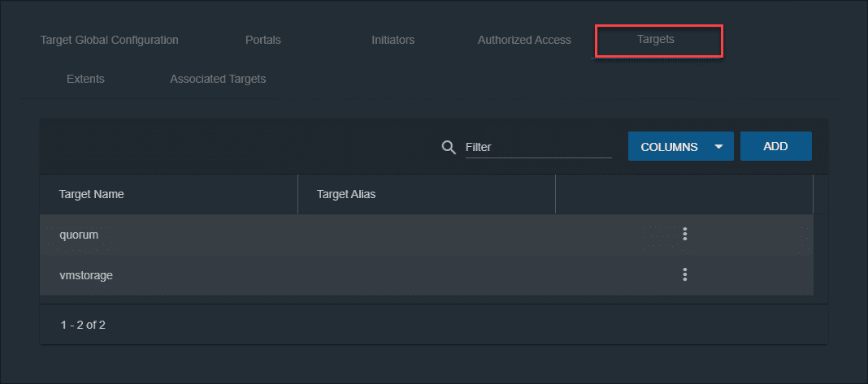This screenshot has height=384, width=868.
Task: Click the magnifier search icon
Action: click(448, 147)
